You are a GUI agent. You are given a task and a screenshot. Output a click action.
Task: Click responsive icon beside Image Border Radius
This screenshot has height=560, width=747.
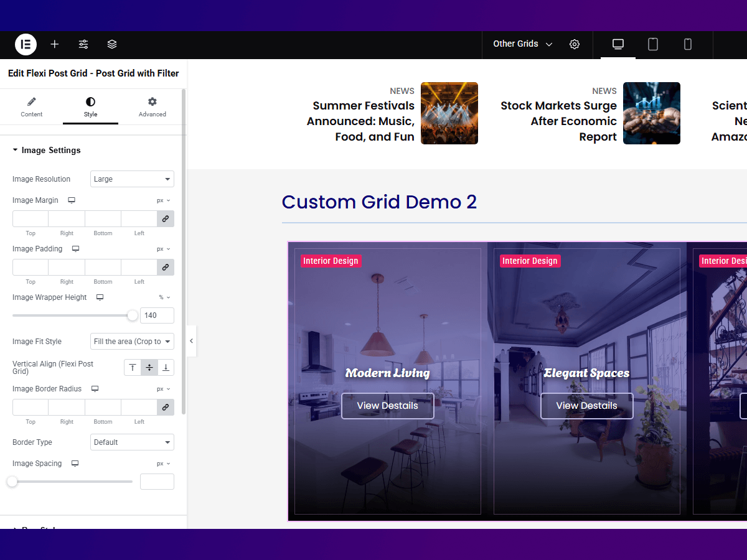95,389
